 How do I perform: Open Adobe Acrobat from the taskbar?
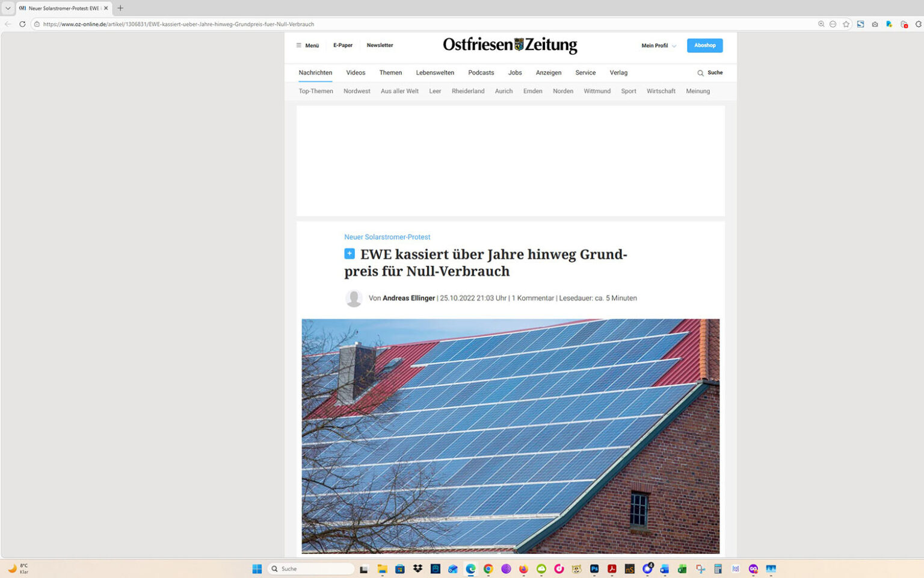coord(612,569)
